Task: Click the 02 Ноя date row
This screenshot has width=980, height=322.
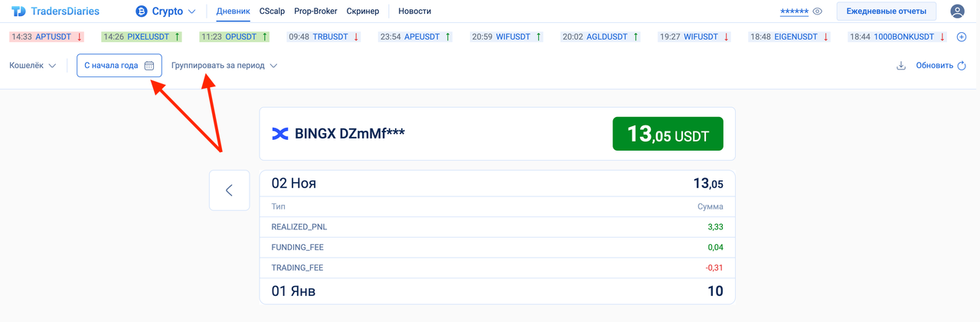Action: click(498, 184)
